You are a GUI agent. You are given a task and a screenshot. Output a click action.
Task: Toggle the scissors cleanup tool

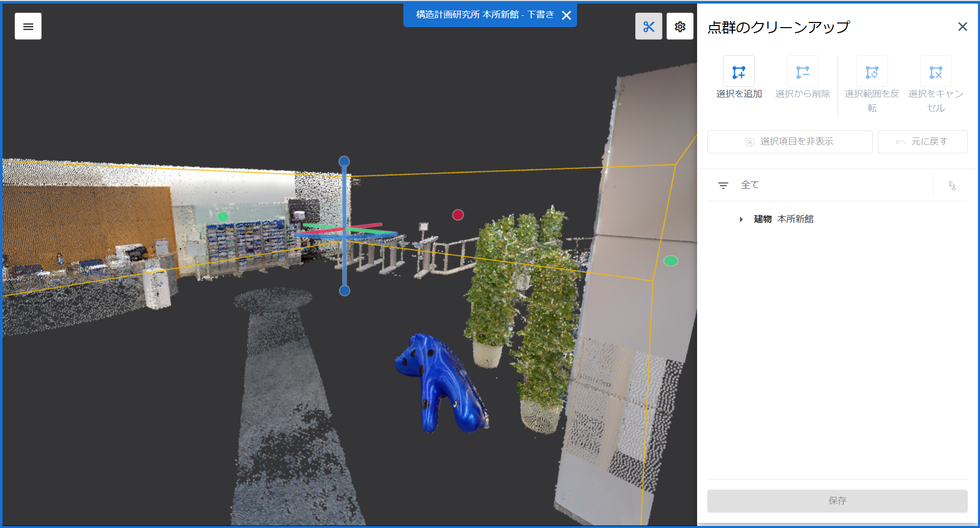click(649, 27)
